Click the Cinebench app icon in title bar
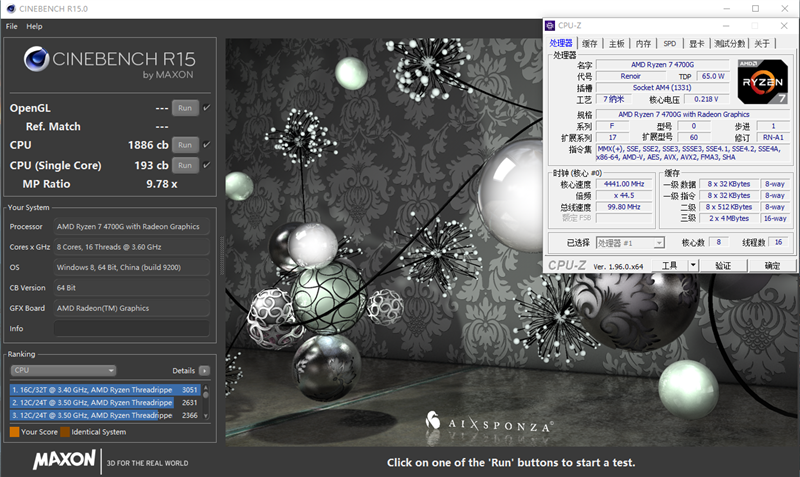800x477 pixels. point(10,8)
